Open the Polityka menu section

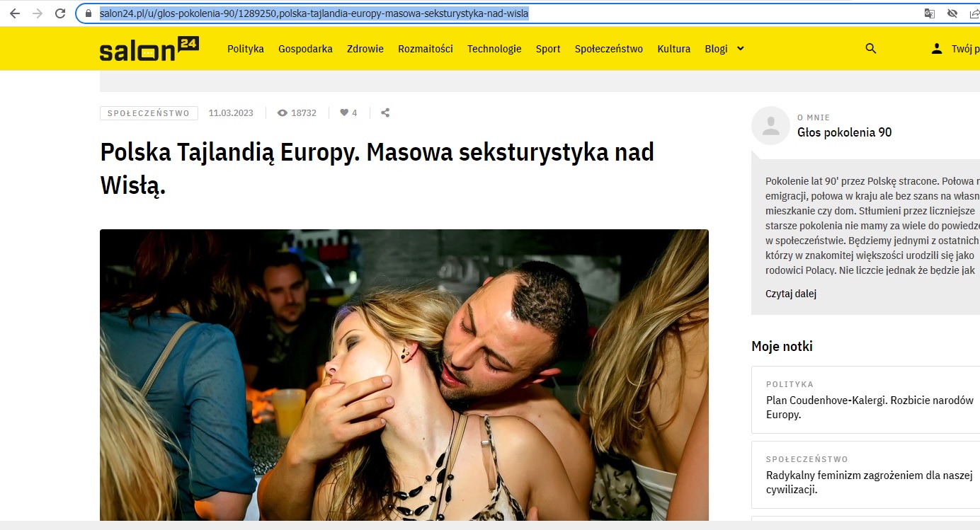[246, 49]
